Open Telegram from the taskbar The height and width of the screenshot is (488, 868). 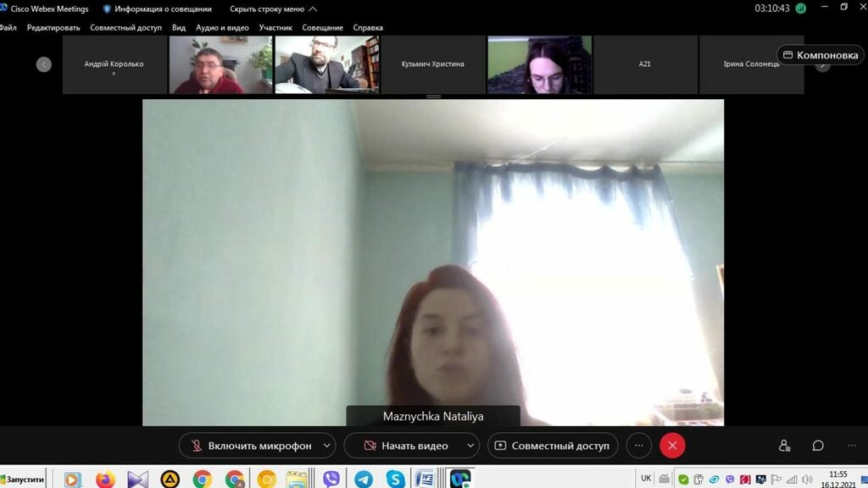point(364,479)
